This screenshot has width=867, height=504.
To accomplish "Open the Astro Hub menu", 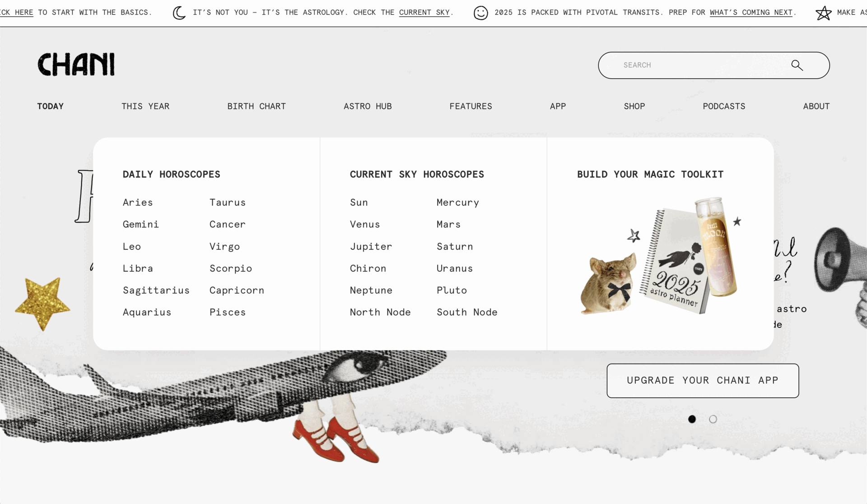I will 368,106.
